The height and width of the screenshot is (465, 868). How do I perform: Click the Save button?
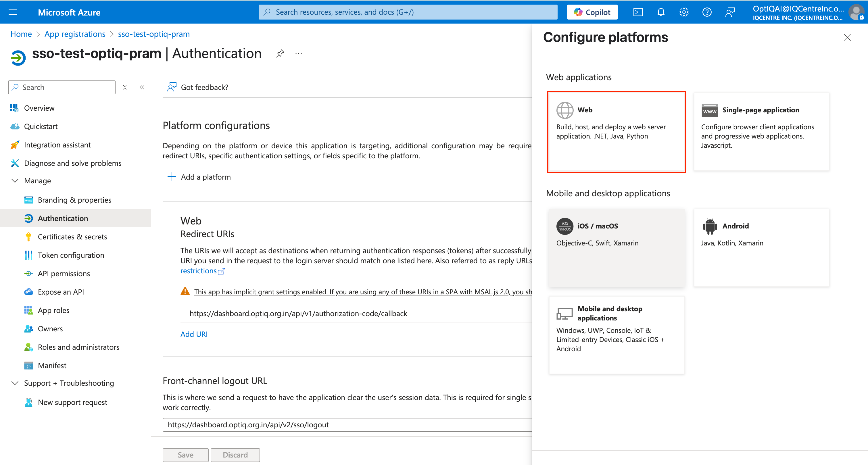pyautogui.click(x=186, y=455)
